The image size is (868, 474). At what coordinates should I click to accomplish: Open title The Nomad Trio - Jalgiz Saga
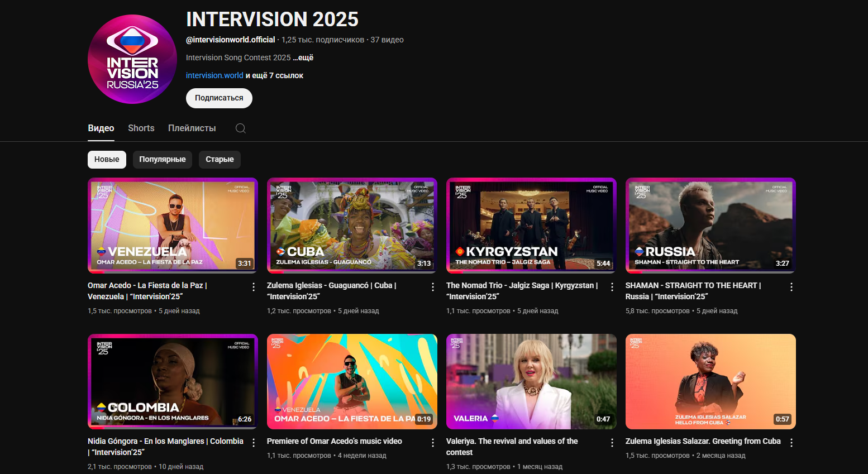(x=522, y=291)
